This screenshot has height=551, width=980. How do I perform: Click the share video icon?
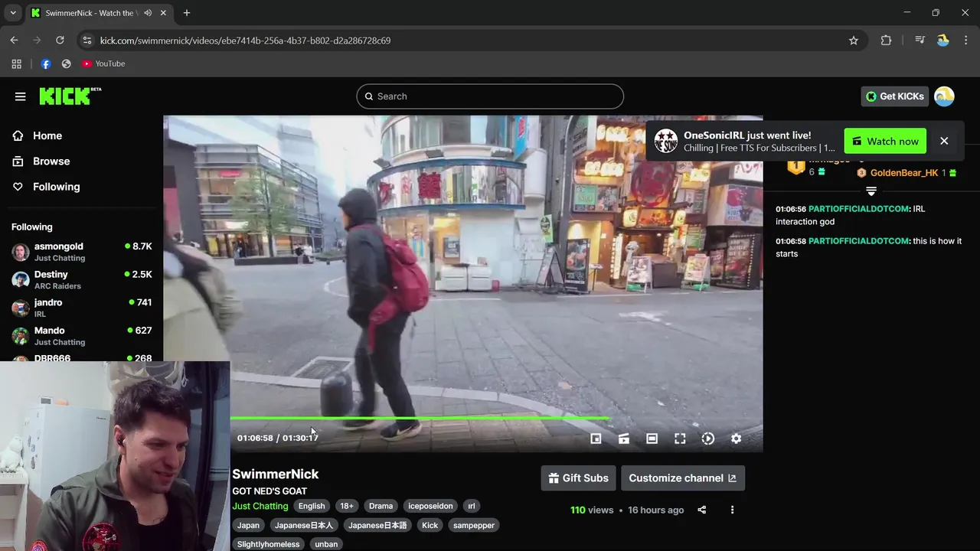click(x=702, y=510)
